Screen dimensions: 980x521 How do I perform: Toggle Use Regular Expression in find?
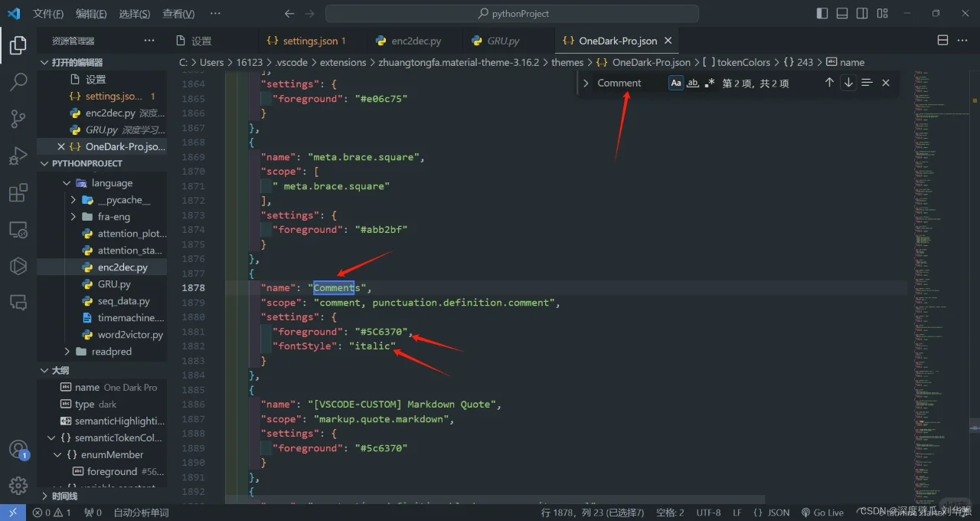710,83
